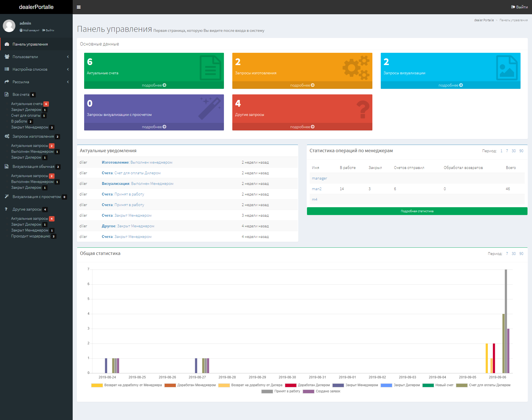Viewport: 532px width, 420px height.
Task: Click the red bar on 2019-09-06 in chart
Action: tap(494, 358)
